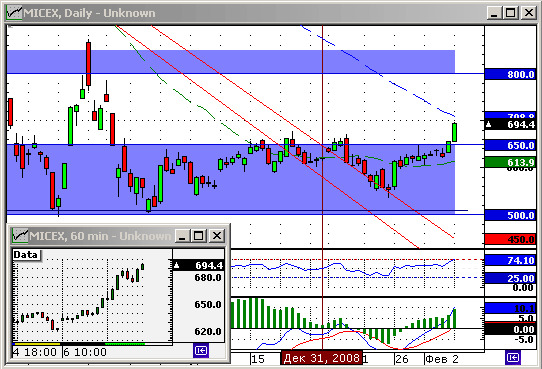Click the green 613.9 moving average label
The image size is (542, 369).
(511, 162)
